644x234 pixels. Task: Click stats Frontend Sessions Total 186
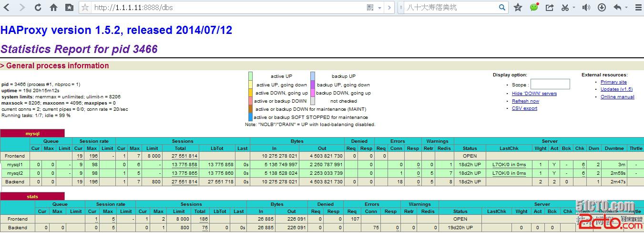pyautogui.click(x=204, y=219)
